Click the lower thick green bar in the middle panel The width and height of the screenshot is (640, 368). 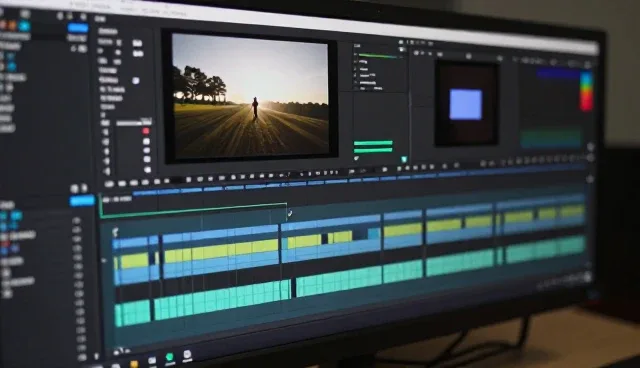coord(373,150)
